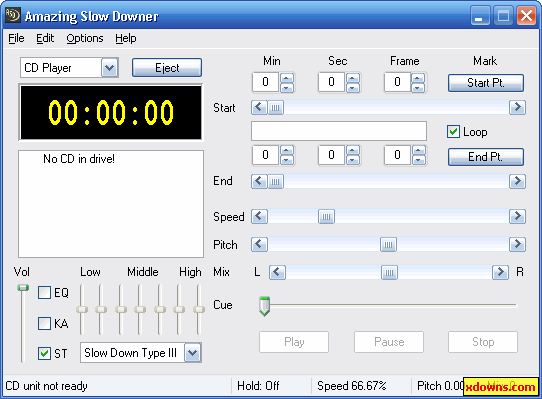Screen dimensions: 542x399
Task: Click the Start scrollbar thumb
Action: pos(275,108)
